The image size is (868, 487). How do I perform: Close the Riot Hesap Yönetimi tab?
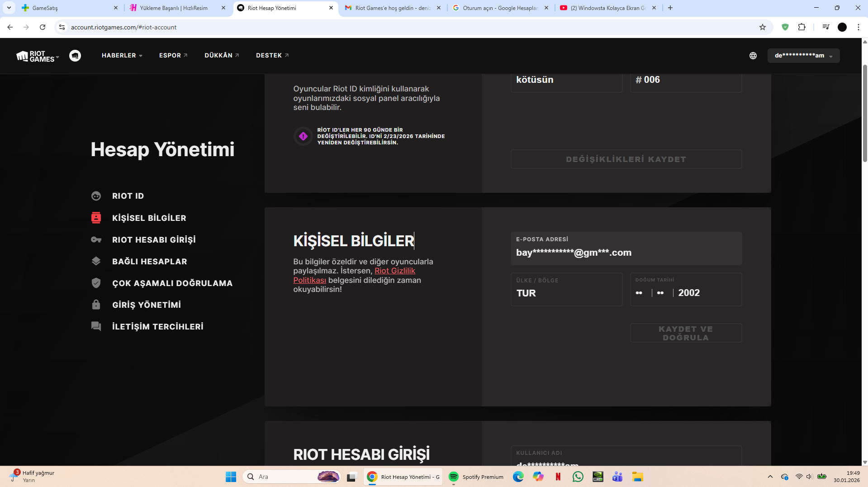(331, 8)
